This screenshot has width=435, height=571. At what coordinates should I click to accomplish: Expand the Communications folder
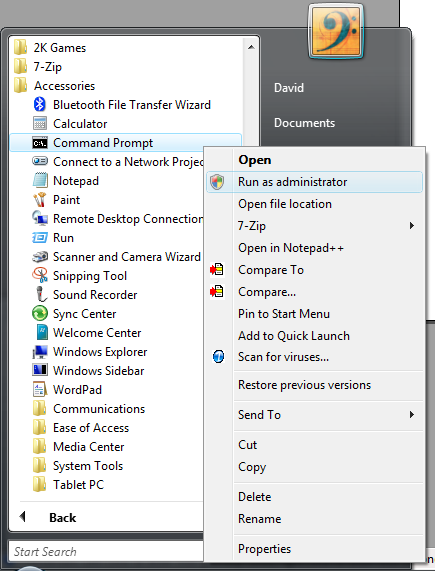89,409
